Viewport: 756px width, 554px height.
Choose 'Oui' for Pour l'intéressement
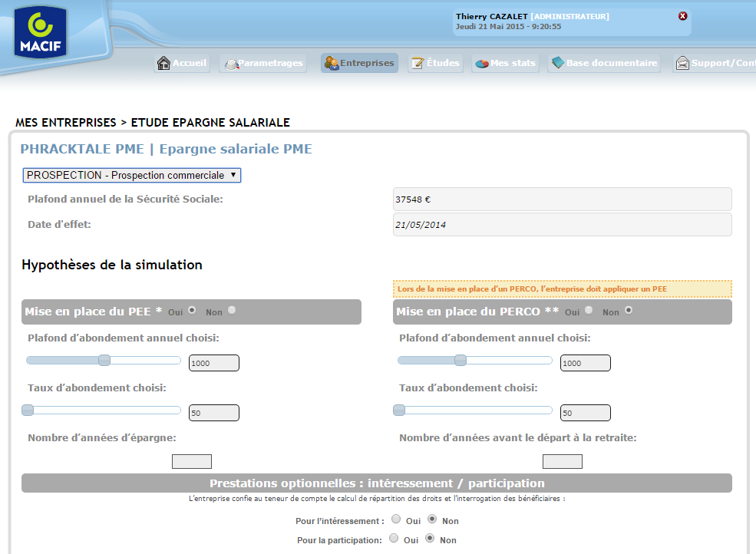coord(396,519)
